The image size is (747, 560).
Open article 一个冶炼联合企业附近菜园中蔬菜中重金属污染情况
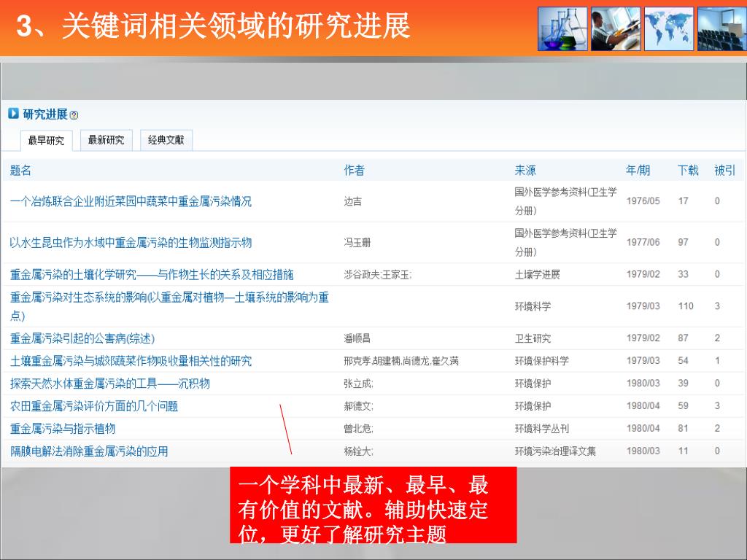(131, 201)
